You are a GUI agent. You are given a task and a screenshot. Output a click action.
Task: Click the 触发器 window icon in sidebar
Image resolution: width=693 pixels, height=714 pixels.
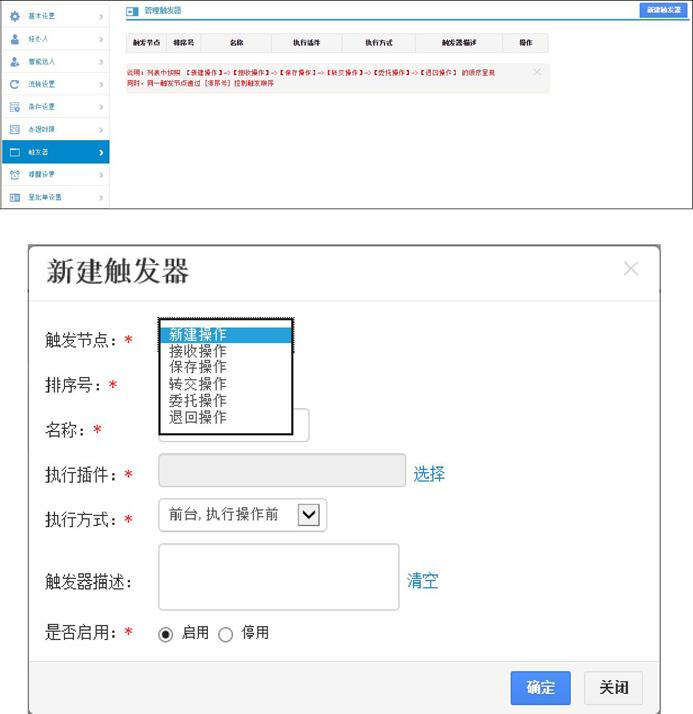(14, 152)
